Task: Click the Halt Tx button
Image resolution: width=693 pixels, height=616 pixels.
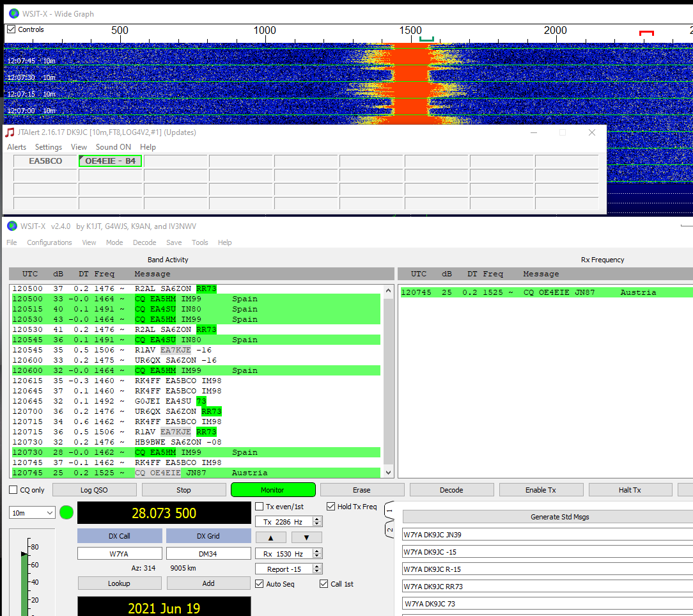Action: [x=630, y=490]
